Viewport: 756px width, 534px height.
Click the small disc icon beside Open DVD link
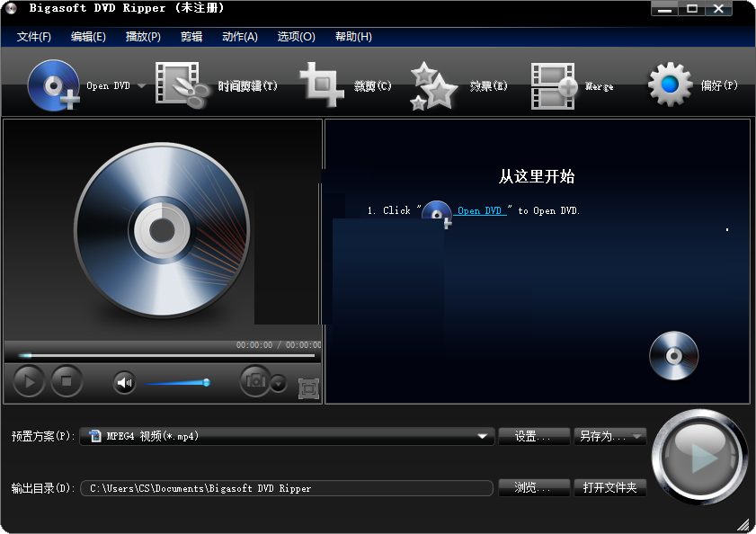point(437,212)
